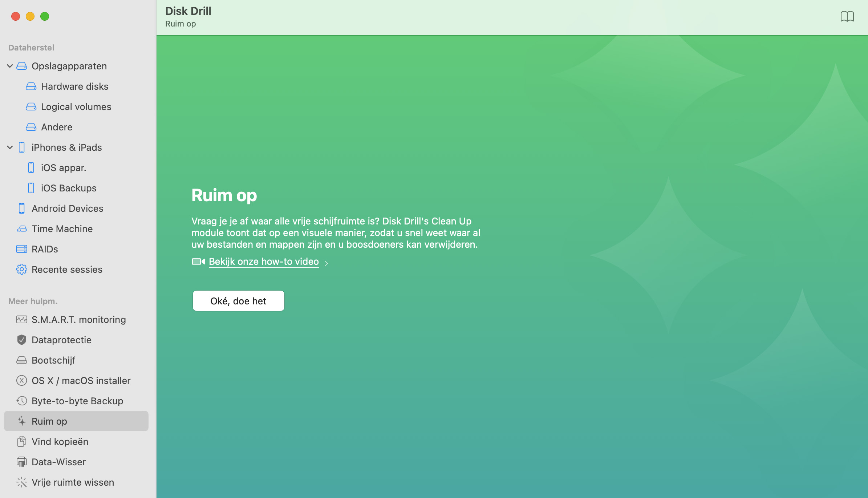The height and width of the screenshot is (498, 868).
Task: Select Recente sessies in sidebar
Action: (x=67, y=269)
